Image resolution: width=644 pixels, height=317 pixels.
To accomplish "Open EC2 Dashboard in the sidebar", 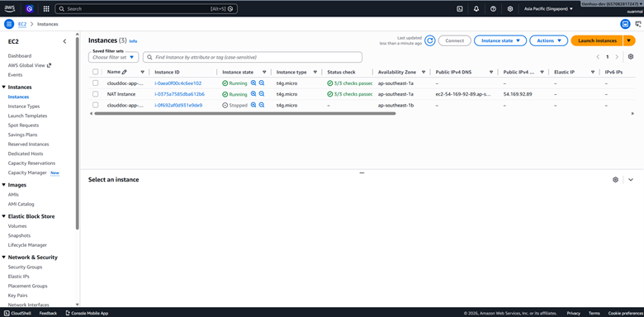I will (20, 56).
